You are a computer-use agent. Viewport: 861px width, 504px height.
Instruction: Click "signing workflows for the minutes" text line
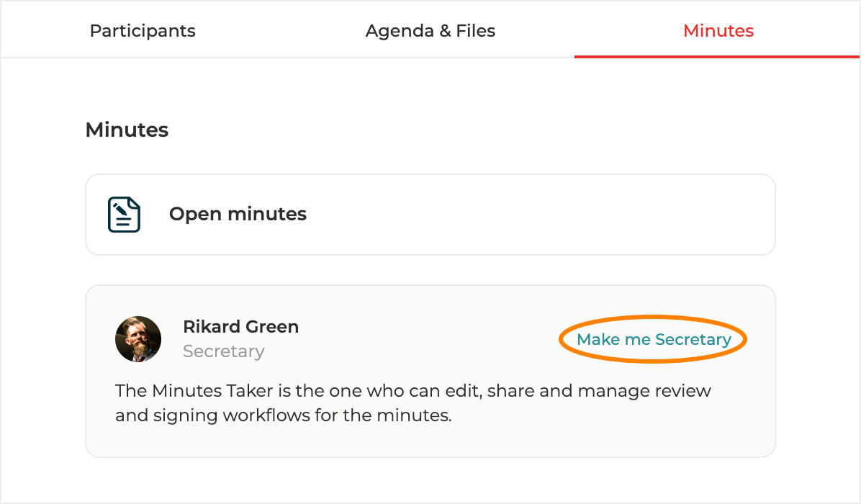pos(283,416)
